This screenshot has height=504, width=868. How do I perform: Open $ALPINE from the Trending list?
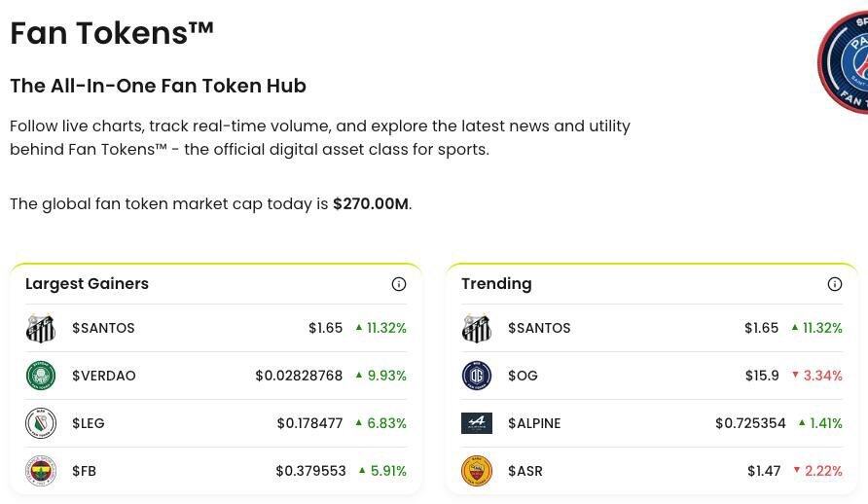(x=534, y=423)
